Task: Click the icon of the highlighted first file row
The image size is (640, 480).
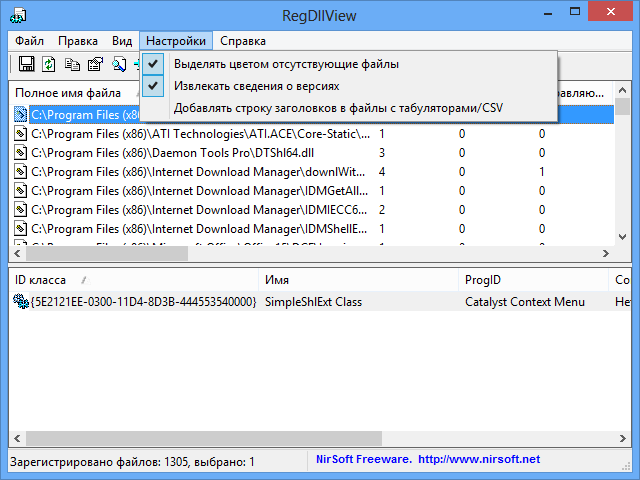Action: click(x=20, y=115)
